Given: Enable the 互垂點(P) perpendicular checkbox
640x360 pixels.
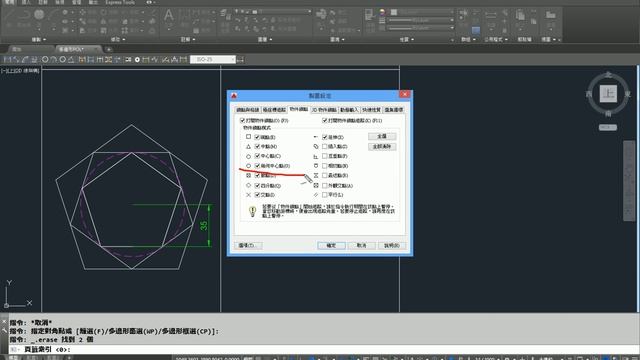Looking at the screenshot, I should tap(325, 156).
